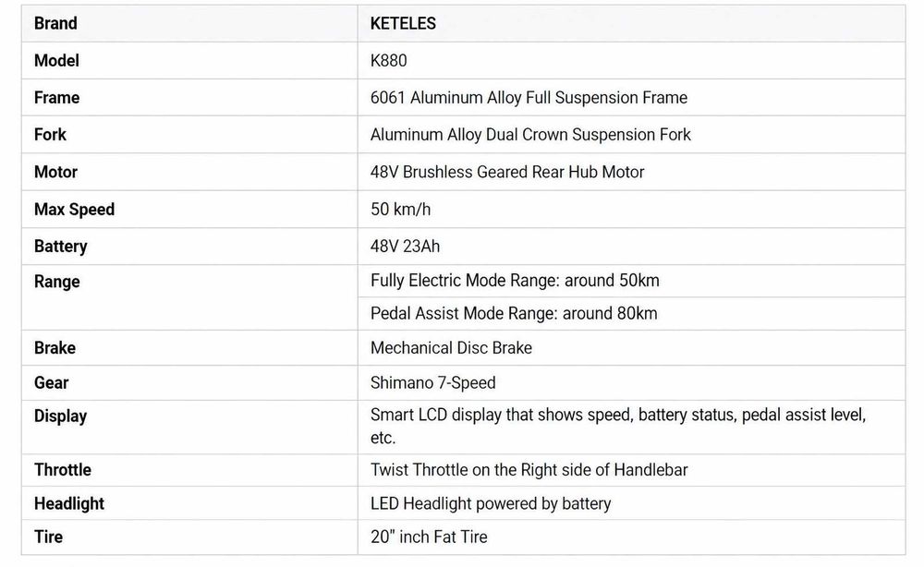
Task: Select the Twist Throttle description text
Action: pyautogui.click(x=529, y=470)
